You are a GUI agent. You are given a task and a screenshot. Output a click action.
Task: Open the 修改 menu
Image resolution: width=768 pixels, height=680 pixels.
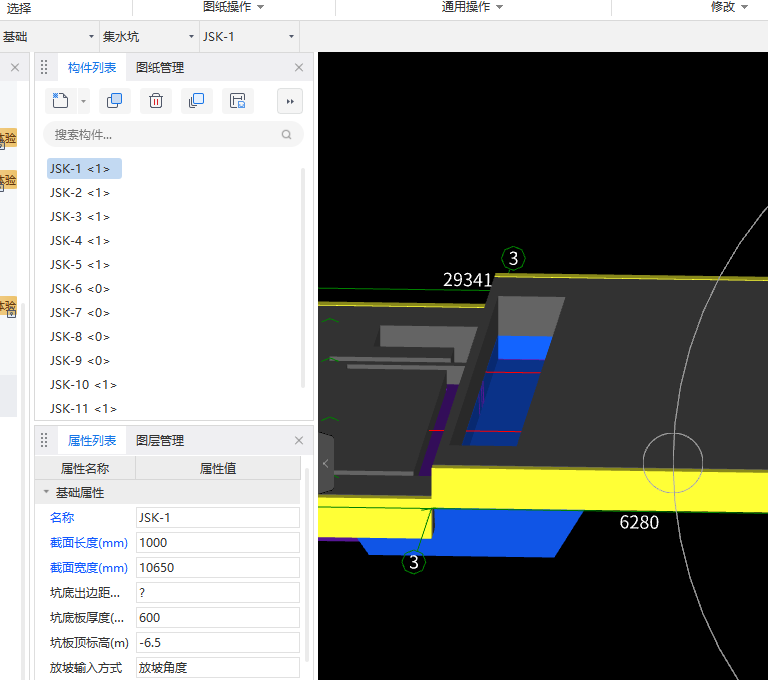pos(729,7)
